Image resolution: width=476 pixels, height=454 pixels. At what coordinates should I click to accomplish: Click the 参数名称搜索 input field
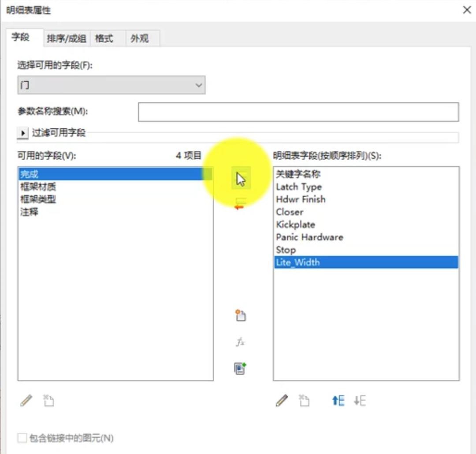pyautogui.click(x=299, y=112)
